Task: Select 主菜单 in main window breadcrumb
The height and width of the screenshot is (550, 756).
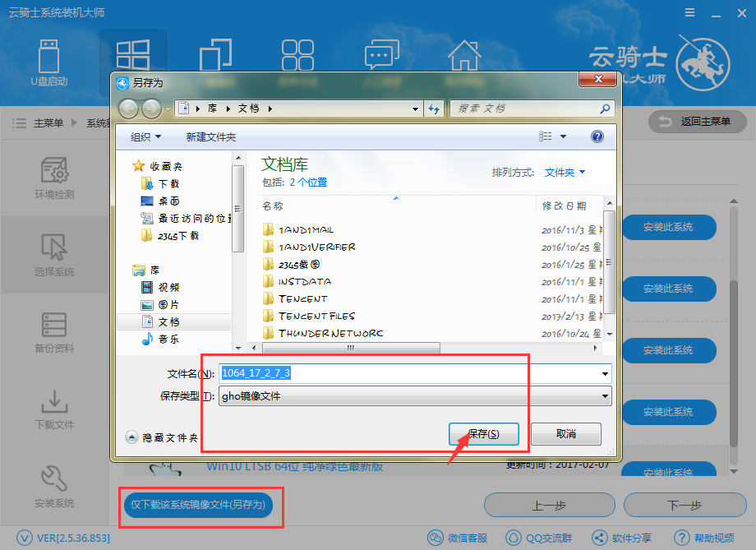Action: coord(48,123)
